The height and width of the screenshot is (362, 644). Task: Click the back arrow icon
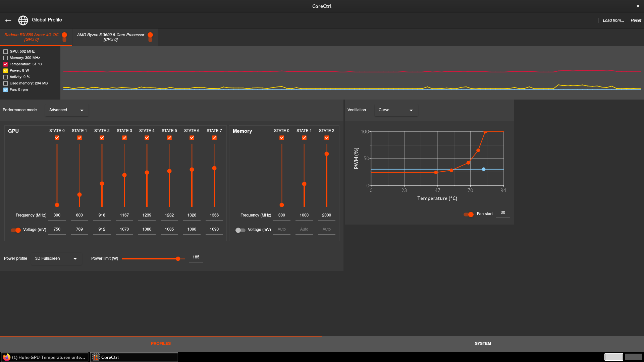pos(8,20)
